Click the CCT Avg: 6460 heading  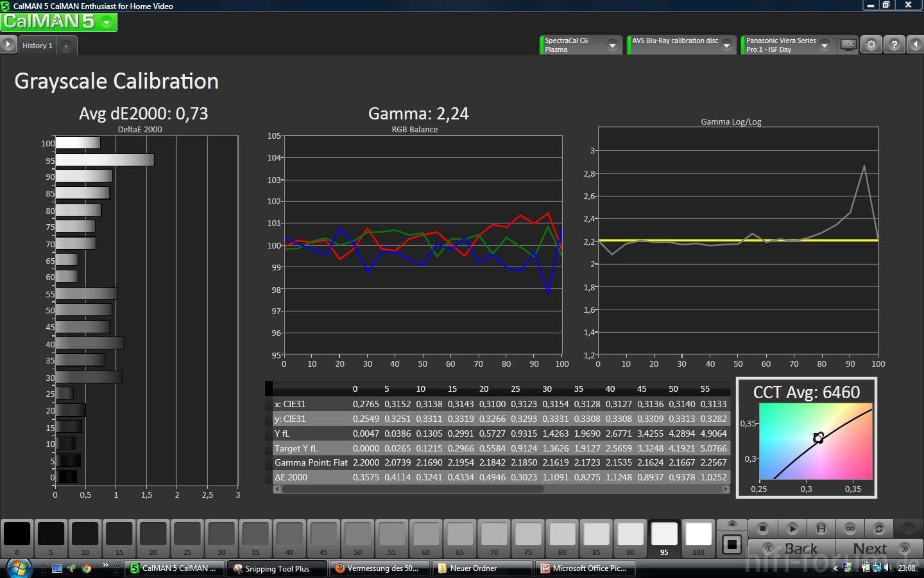(807, 392)
